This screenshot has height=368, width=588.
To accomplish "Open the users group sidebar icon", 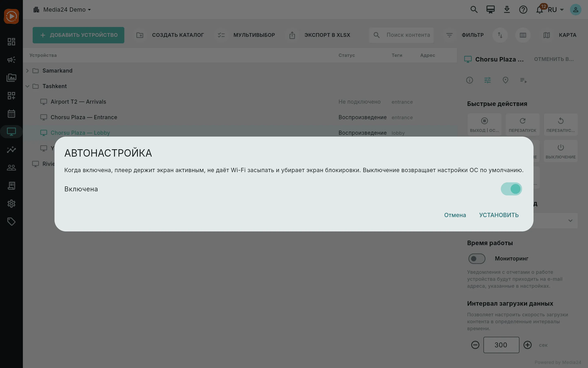I will [x=11, y=168].
